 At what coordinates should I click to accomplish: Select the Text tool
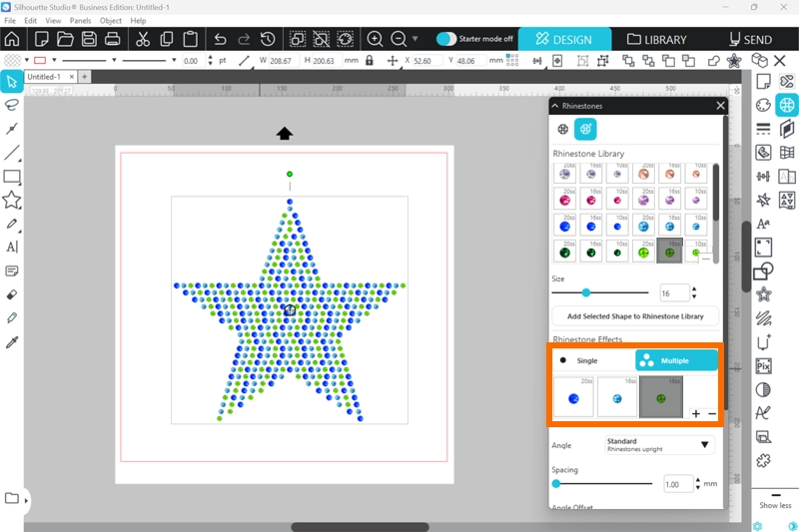pos(12,248)
